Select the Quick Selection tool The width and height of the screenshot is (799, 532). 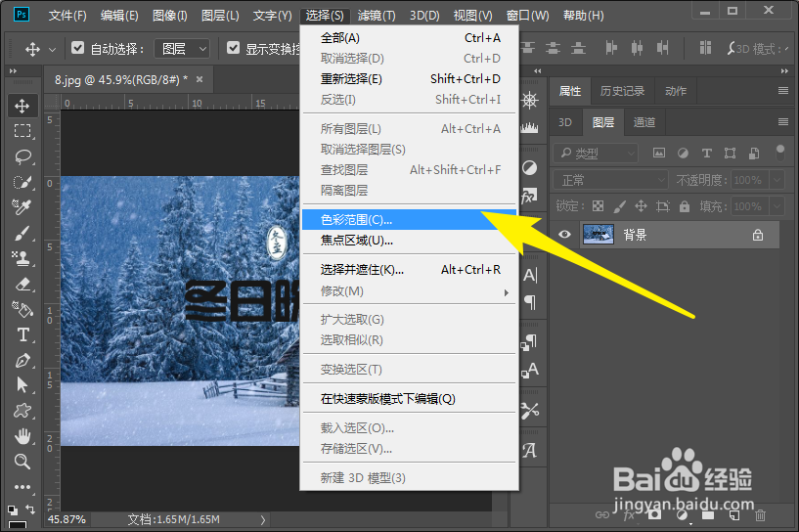(x=22, y=182)
